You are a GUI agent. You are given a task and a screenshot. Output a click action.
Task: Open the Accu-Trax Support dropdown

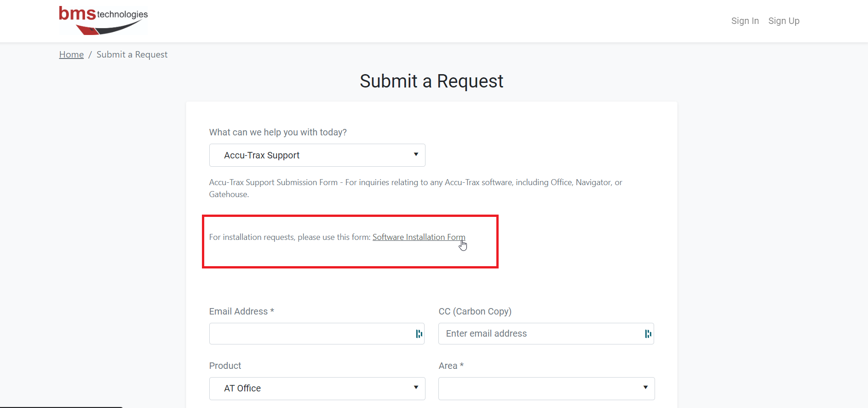pos(317,155)
